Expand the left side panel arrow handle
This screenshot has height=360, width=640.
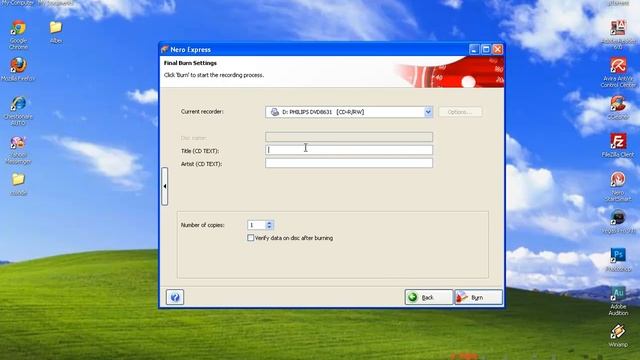[x=164, y=186]
